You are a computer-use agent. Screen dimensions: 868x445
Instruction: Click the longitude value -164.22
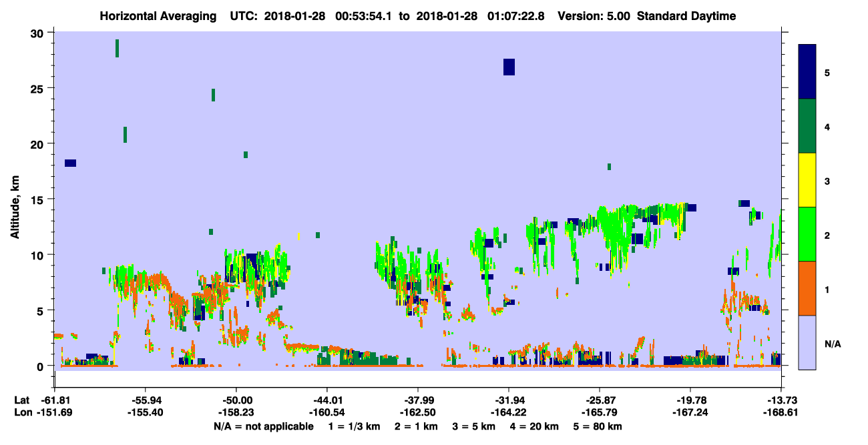(508, 413)
